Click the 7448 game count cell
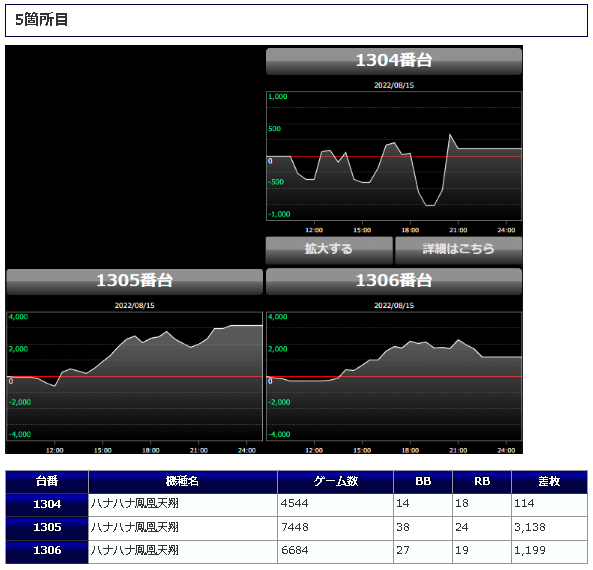This screenshot has height=570, width=593. [335, 528]
